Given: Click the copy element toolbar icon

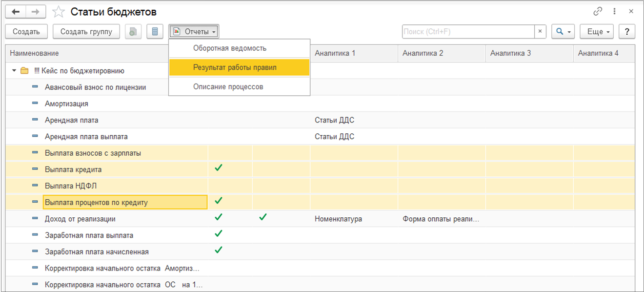Looking at the screenshot, I should [x=132, y=32].
